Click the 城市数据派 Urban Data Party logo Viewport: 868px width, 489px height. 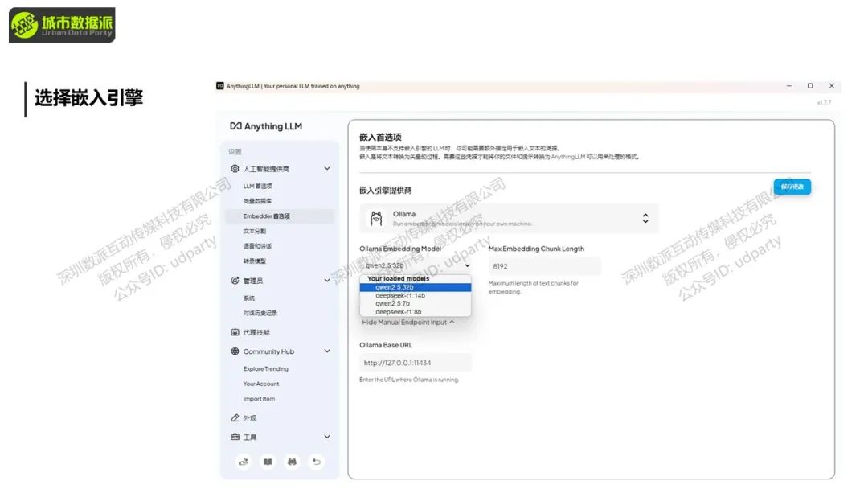pos(62,25)
